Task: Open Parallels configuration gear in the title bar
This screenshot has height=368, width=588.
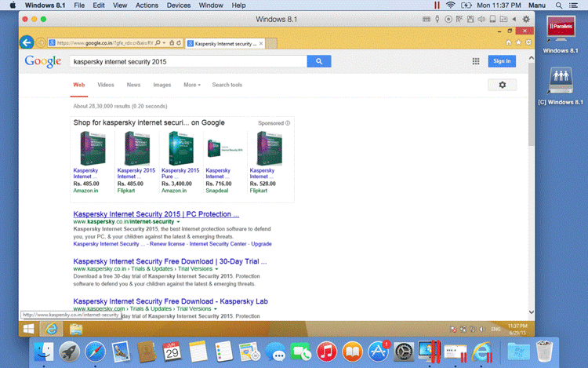Action: (526, 19)
